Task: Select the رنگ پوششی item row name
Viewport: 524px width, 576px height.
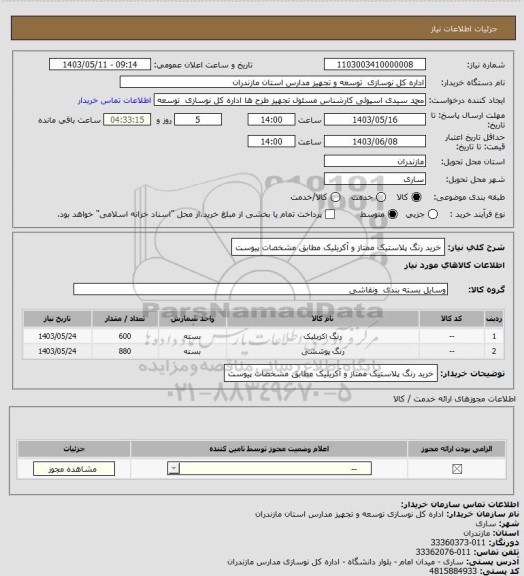Action: click(x=323, y=352)
